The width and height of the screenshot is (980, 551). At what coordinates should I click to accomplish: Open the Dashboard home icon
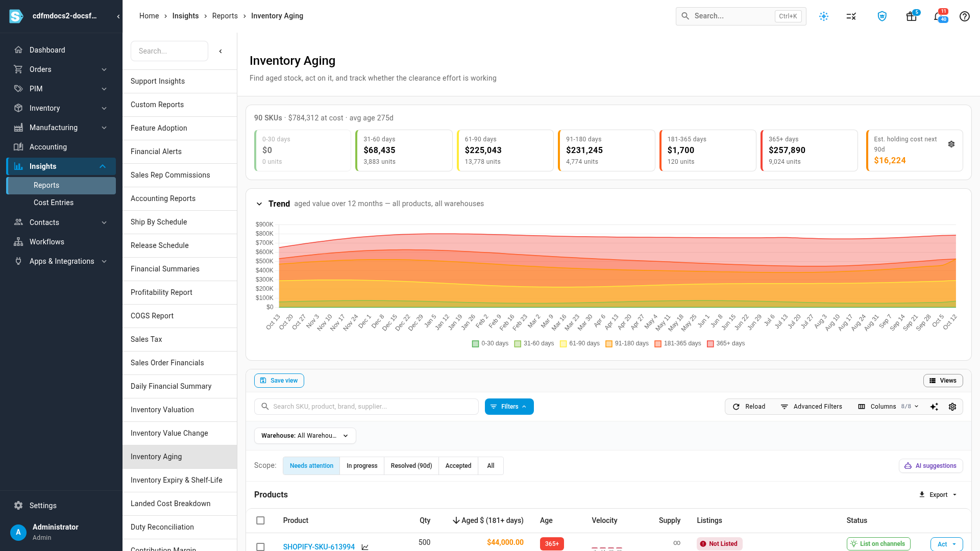point(18,50)
